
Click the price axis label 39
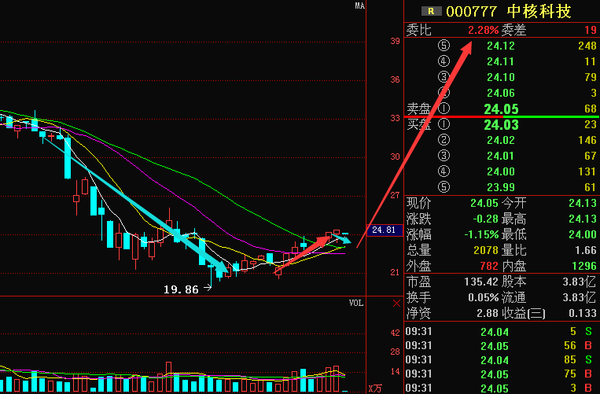pos(395,41)
